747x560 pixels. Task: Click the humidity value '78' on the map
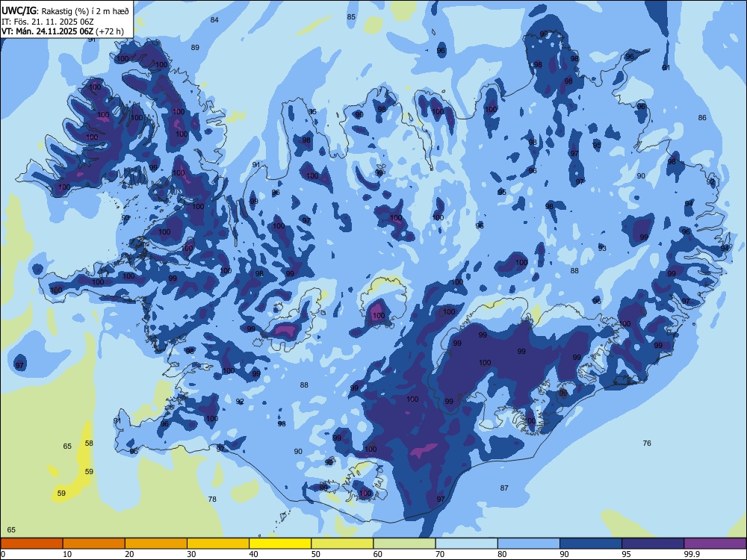(212, 499)
